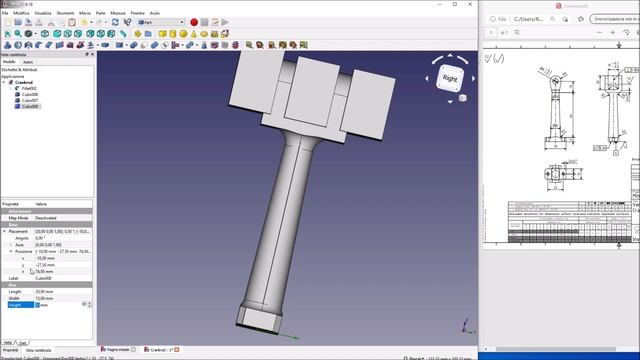Create a torus solid primitive
640x360 pixels.
tap(204, 34)
